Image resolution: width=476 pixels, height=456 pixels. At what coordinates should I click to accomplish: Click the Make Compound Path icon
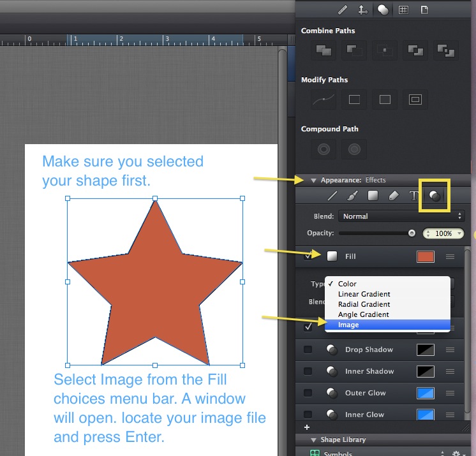pyautogui.click(x=323, y=149)
